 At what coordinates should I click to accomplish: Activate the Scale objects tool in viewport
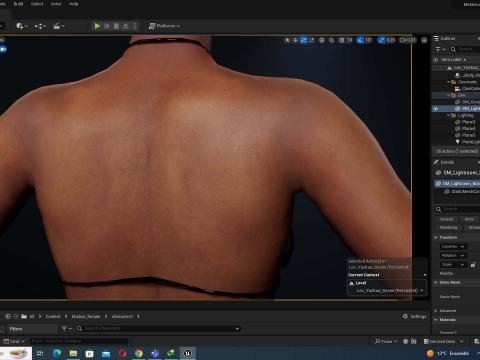coord(312,40)
